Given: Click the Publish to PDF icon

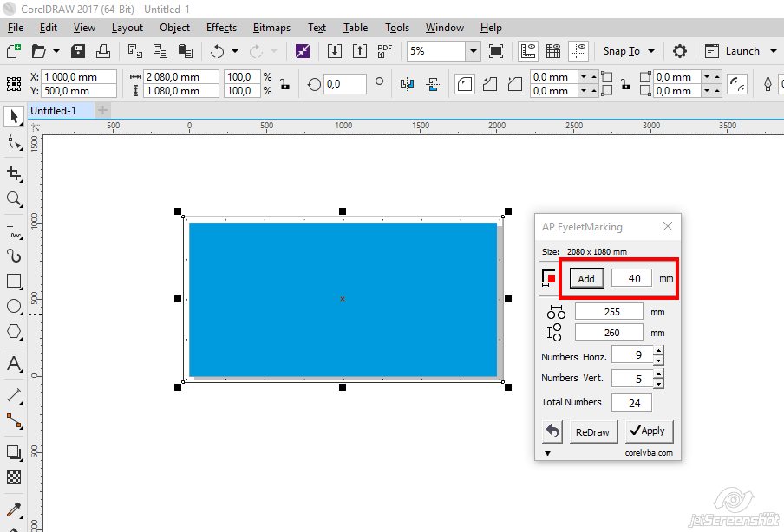Looking at the screenshot, I should (384, 51).
